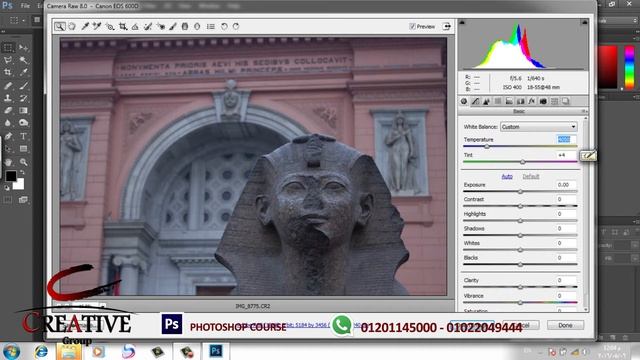Click the Contrast slider handle

tap(520, 206)
